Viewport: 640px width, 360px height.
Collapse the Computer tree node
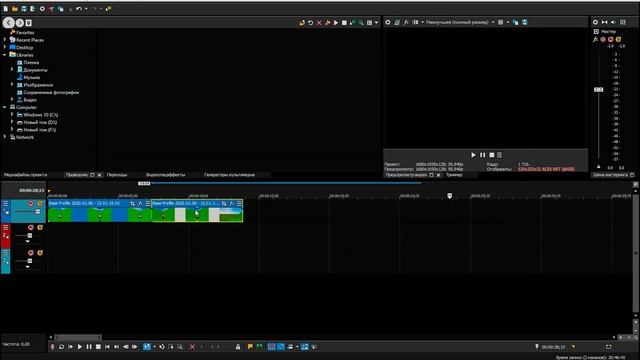click(x=5, y=107)
